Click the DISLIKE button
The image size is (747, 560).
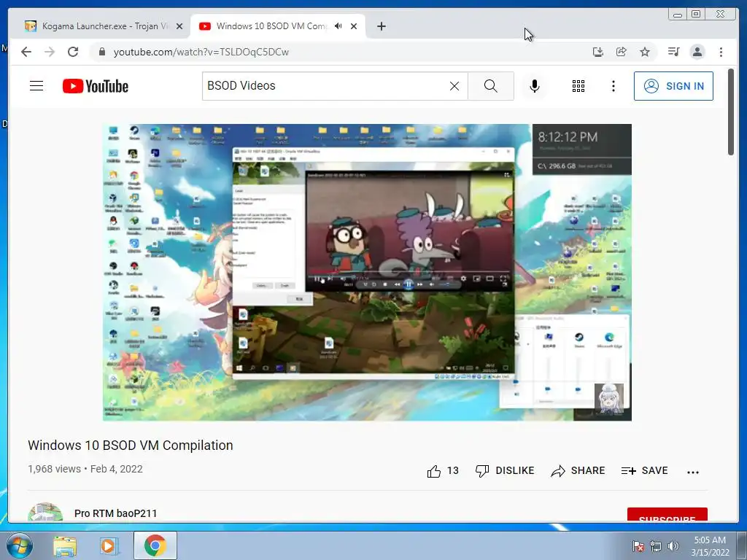click(x=505, y=470)
